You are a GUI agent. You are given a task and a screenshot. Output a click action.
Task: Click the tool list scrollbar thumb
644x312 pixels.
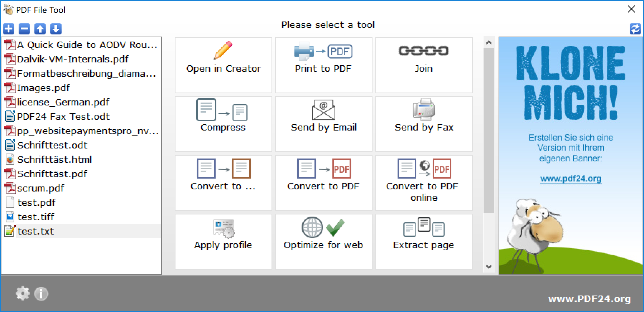point(489,130)
